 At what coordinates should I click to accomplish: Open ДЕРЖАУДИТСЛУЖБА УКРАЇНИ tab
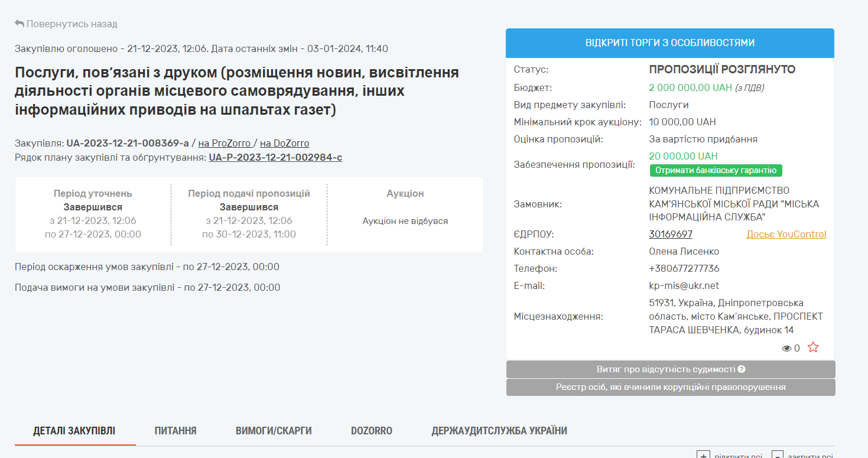click(x=499, y=431)
